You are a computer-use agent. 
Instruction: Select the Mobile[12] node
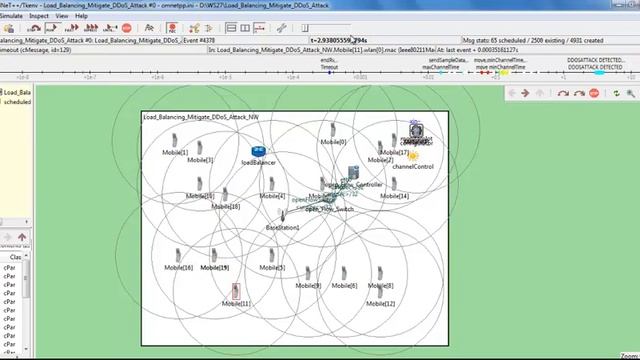click(x=380, y=292)
